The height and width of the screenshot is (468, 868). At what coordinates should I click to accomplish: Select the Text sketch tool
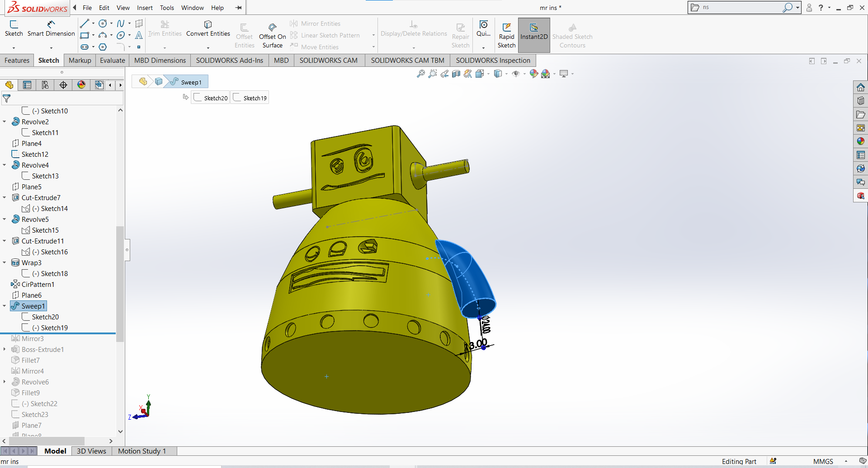coord(139,35)
